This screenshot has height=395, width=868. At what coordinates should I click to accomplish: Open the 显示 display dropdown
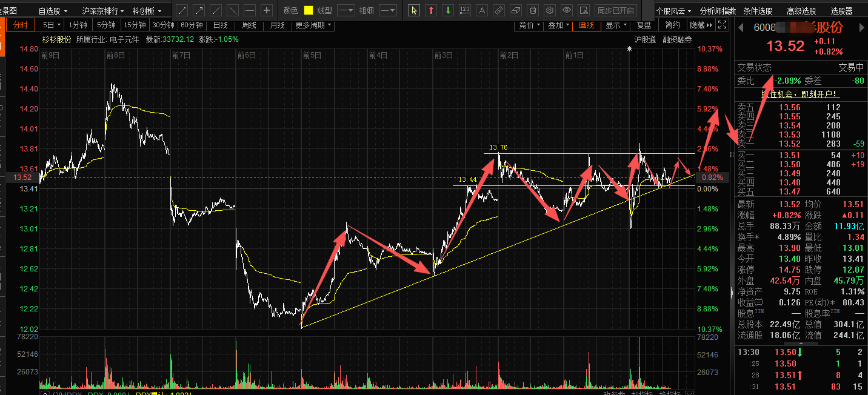click(615, 25)
